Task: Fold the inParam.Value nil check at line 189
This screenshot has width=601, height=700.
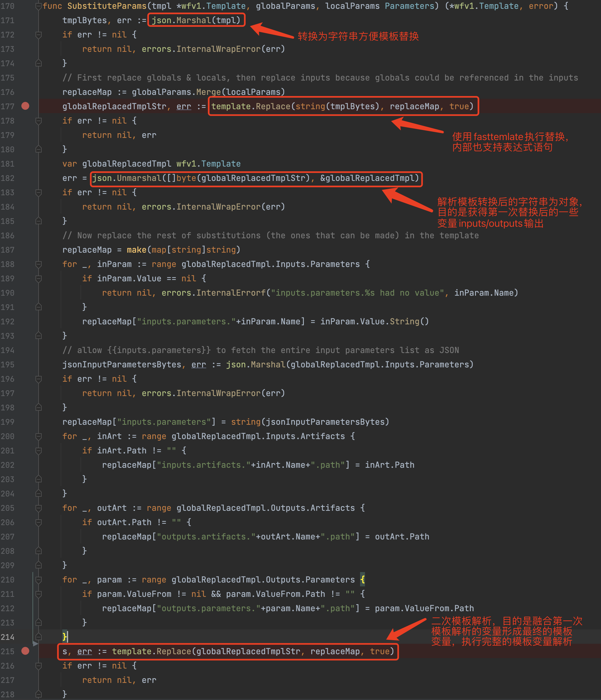Action: (x=39, y=278)
